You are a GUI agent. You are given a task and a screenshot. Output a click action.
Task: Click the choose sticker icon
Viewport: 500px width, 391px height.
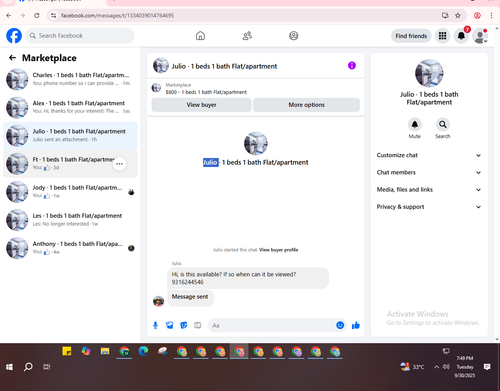[x=184, y=325]
